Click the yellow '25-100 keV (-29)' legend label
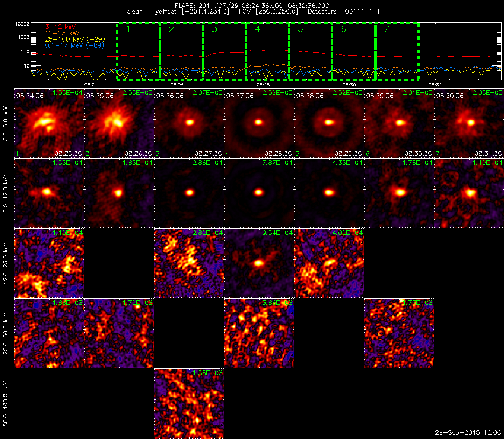The image size is (504, 439). pyautogui.click(x=75, y=39)
